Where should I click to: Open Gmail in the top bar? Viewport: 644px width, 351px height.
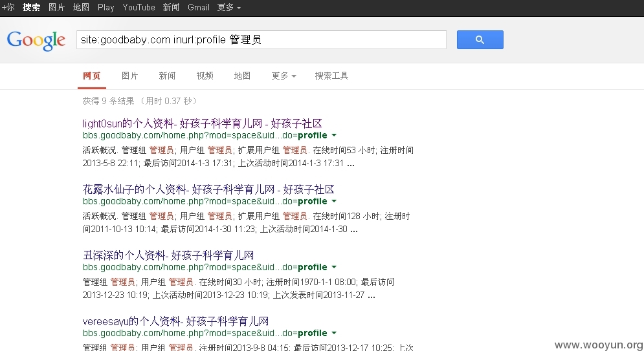click(x=198, y=7)
